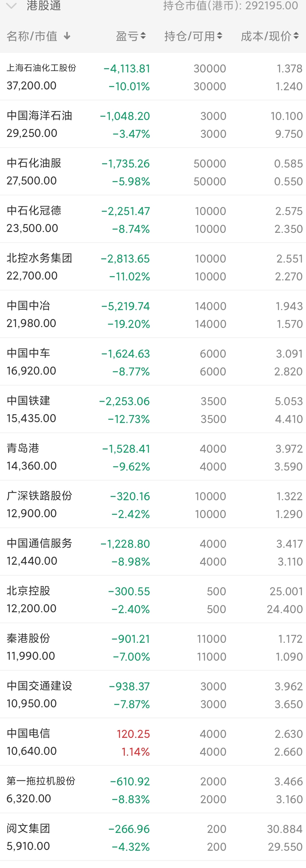Tap 中国电信 profit value 120.25
Screen dimensions: 306x868
133,734
